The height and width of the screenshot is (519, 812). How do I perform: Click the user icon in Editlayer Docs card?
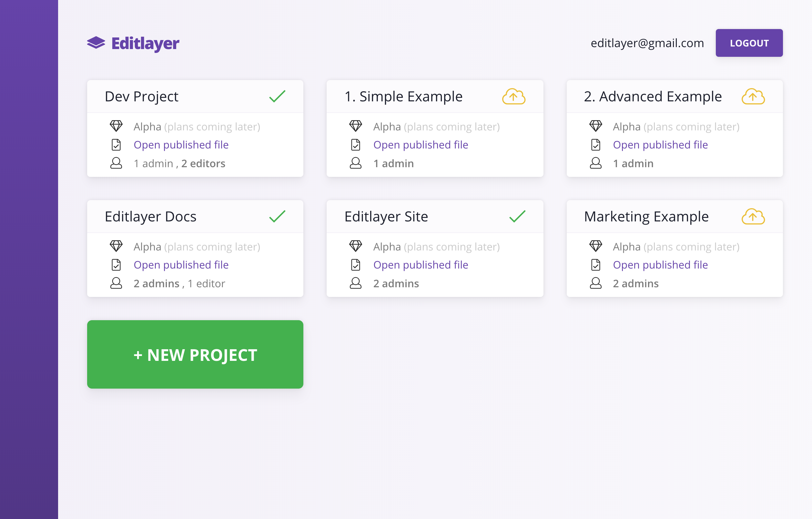[116, 283]
